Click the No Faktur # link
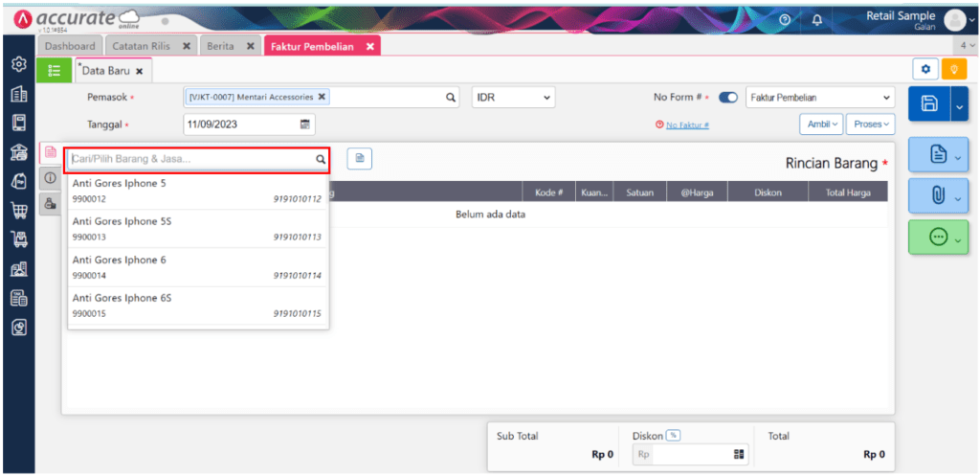Screen dimensions: 980x476 [x=687, y=125]
